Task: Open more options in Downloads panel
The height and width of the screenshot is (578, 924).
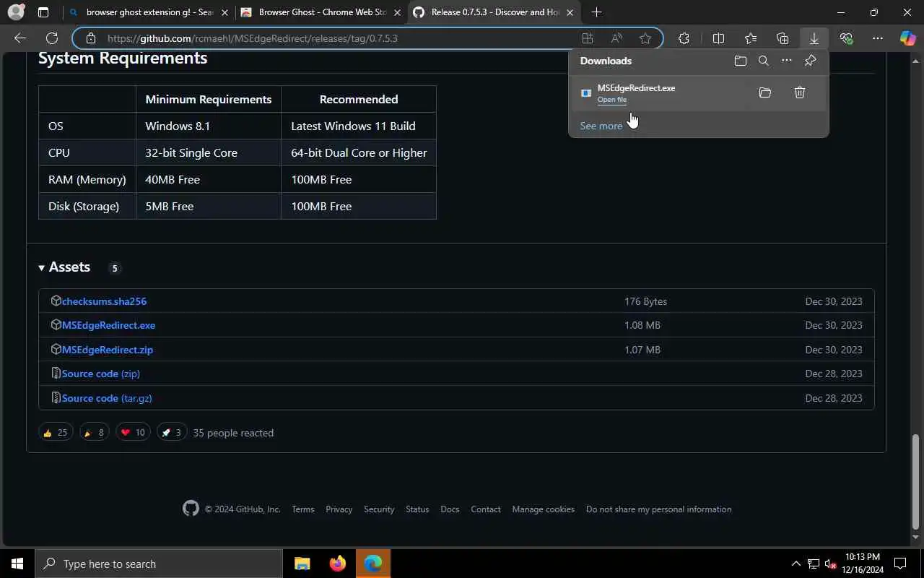Action: point(787,61)
